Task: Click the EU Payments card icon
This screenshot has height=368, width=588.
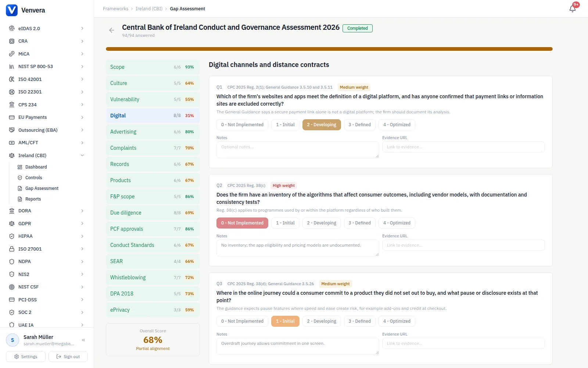Action: tap(12, 117)
